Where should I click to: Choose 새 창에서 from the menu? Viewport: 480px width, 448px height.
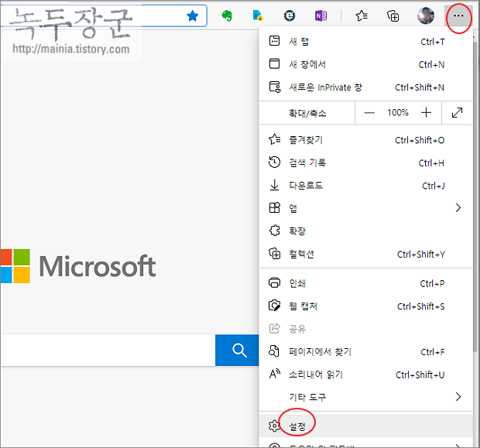366,64
